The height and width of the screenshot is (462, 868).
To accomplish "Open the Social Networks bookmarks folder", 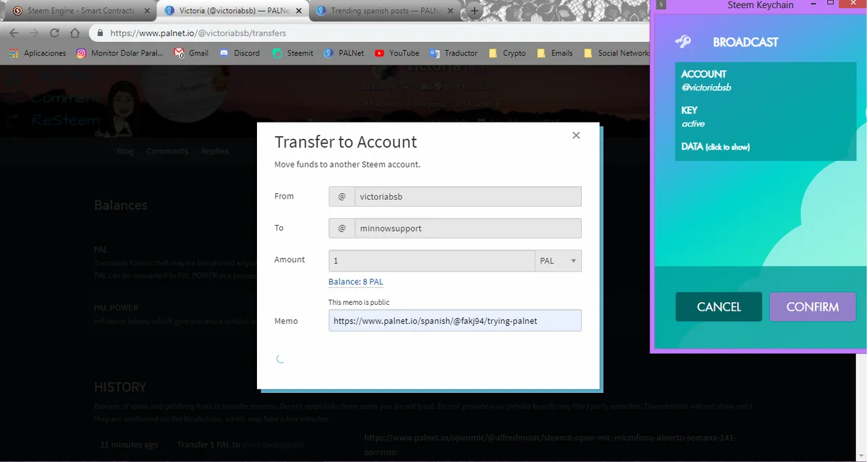I will pos(616,53).
